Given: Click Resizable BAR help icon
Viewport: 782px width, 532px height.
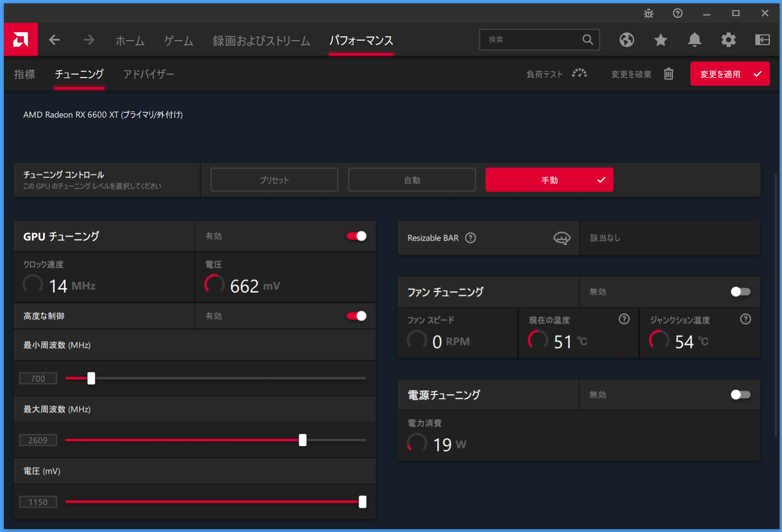Looking at the screenshot, I should coord(470,238).
